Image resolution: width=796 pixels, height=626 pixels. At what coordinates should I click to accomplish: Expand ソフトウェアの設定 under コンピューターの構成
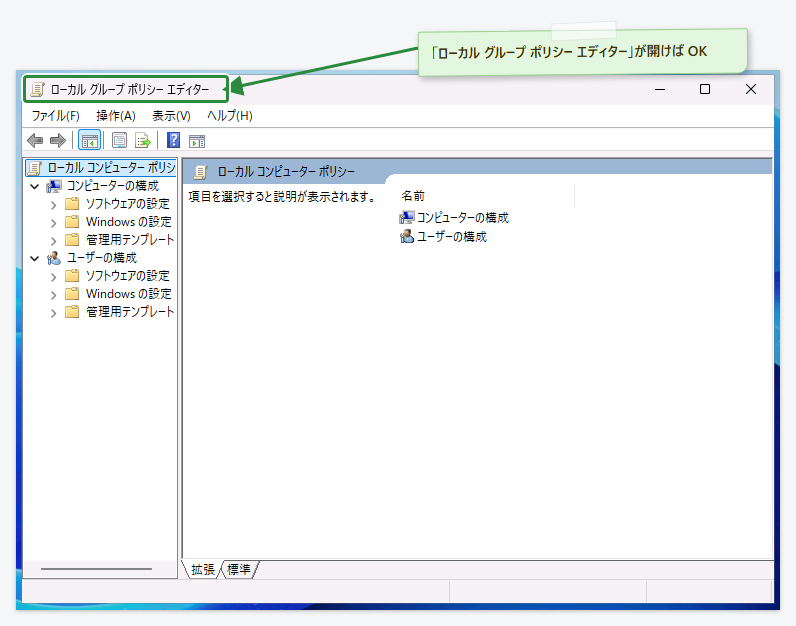[53, 205]
